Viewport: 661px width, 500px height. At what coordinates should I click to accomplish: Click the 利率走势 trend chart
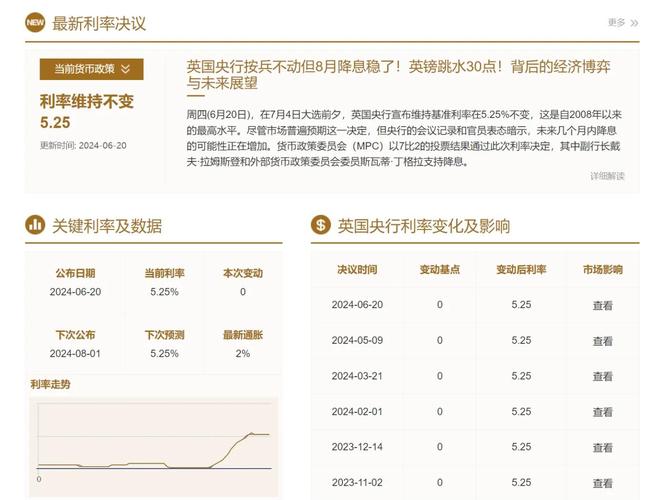click(x=154, y=447)
